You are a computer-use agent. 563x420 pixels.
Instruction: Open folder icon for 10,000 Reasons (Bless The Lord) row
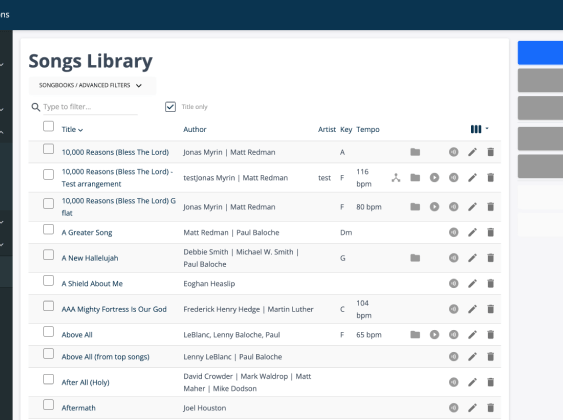(x=415, y=152)
